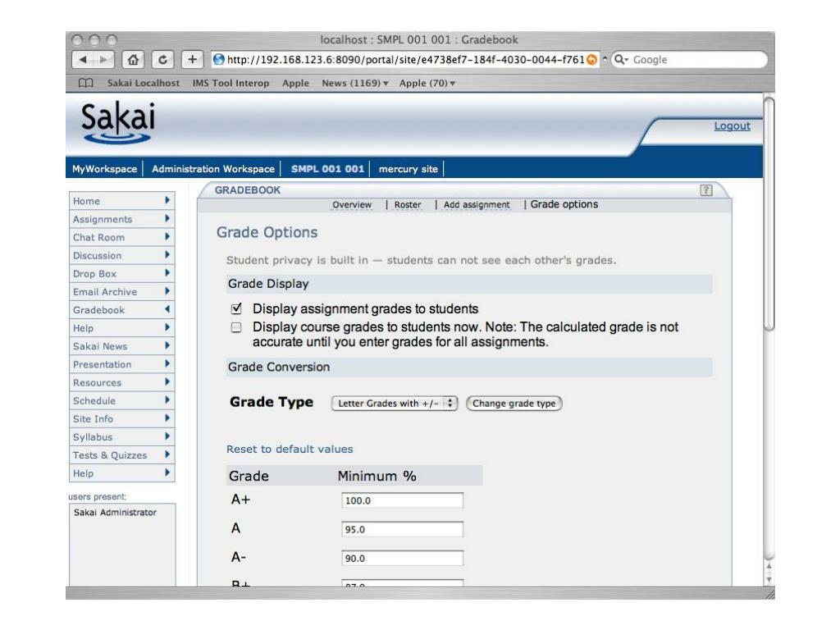Open the Apple (70) bookmarks dropdown
Screen dimensions: 840x630
(x=427, y=83)
